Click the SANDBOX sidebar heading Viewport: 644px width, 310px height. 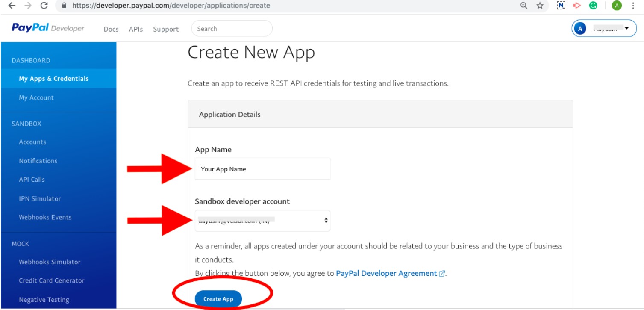(26, 124)
